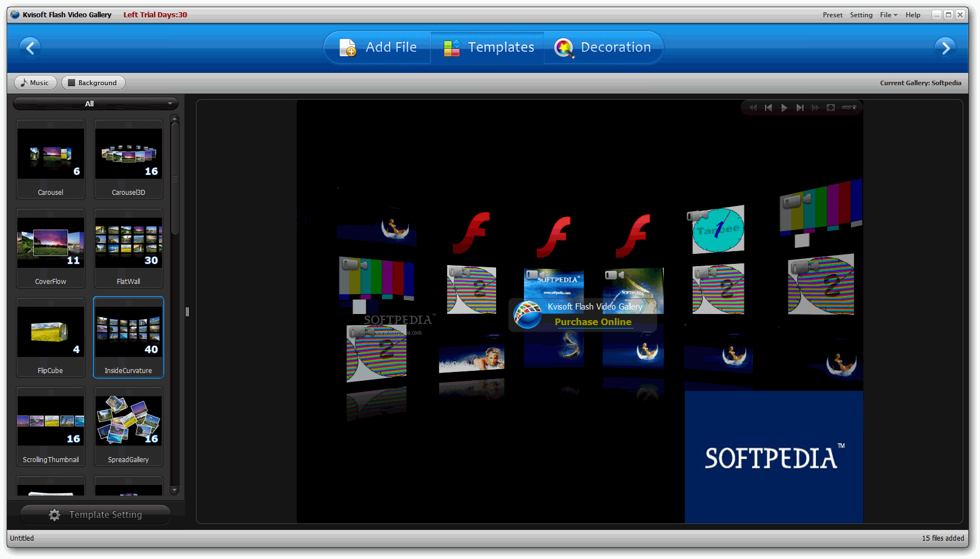Pick the FlipCube template
The width and height of the screenshot is (980, 559).
(x=51, y=337)
